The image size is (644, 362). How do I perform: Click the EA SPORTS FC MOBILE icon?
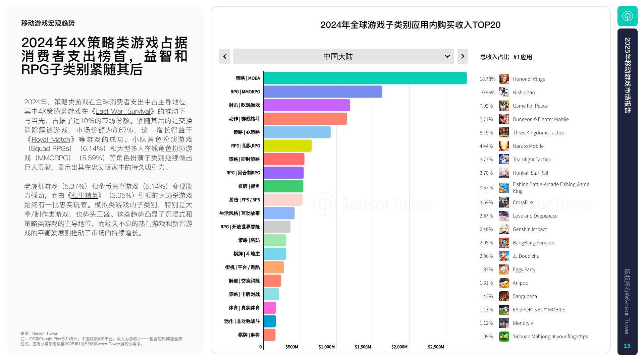(x=504, y=309)
